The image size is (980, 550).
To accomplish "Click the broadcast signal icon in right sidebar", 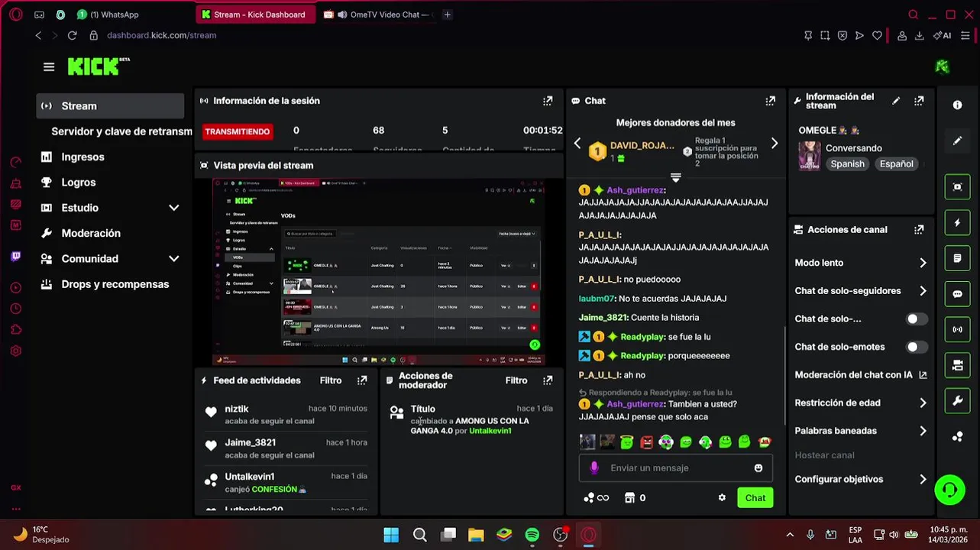I will coord(957,330).
